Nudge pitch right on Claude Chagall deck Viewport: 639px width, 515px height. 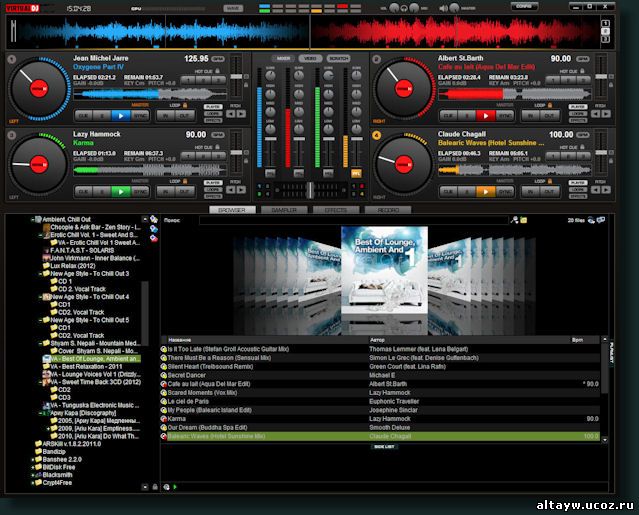tap(606, 189)
